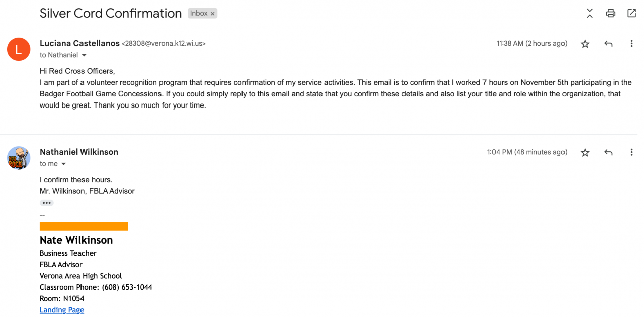This screenshot has height=317, width=644.
Task: Collapse all messages in thread
Action: [590, 14]
